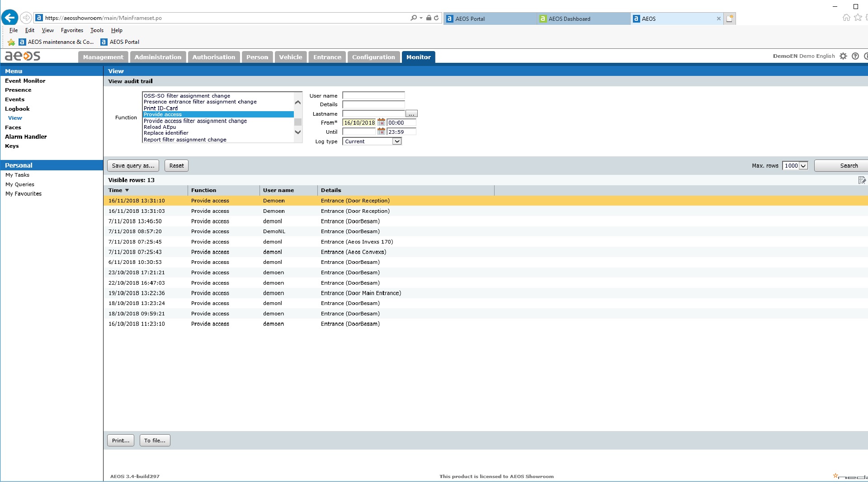Open Presence in the side menu
The height and width of the screenshot is (488, 868).
(18, 90)
